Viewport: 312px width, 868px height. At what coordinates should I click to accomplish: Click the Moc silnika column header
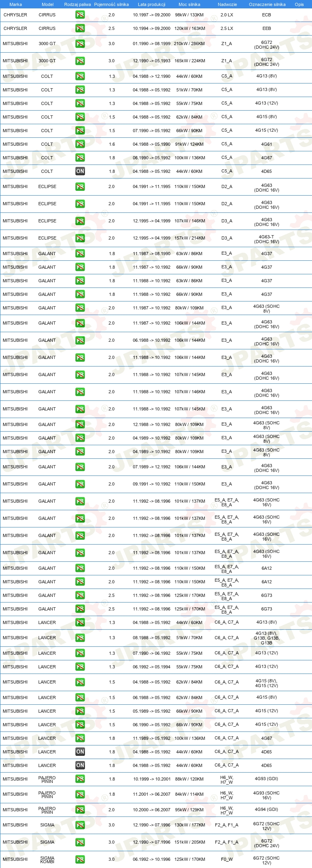click(190, 4)
